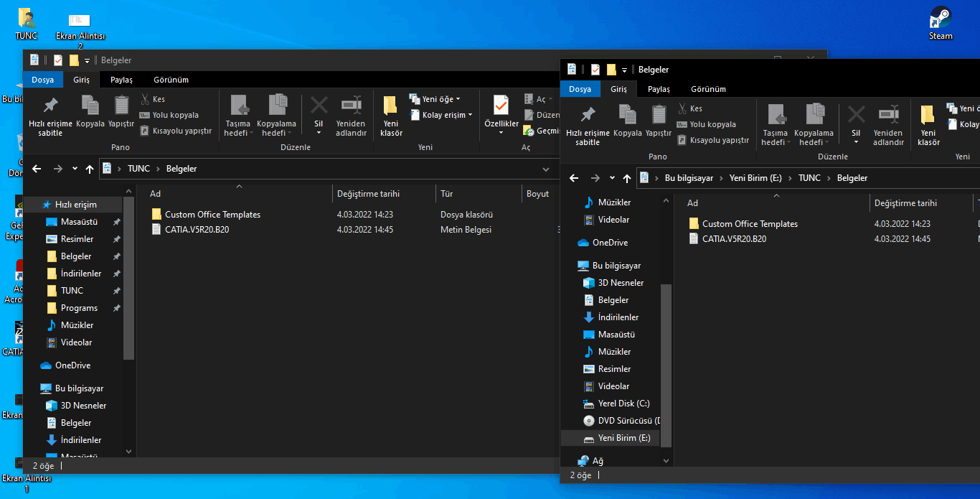Click Bu bilgisayar breadcrumb in right window

click(689, 178)
